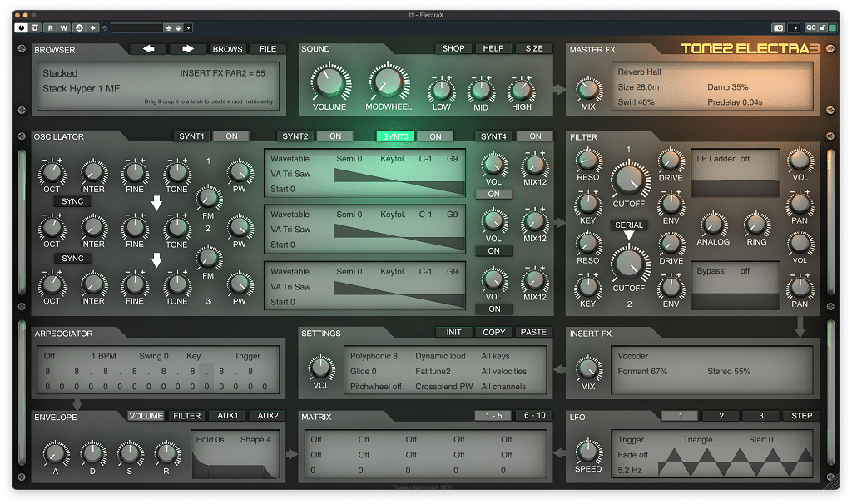The image size is (852, 504).
Task: Show matrix slots 6 - 10
Action: click(x=535, y=416)
